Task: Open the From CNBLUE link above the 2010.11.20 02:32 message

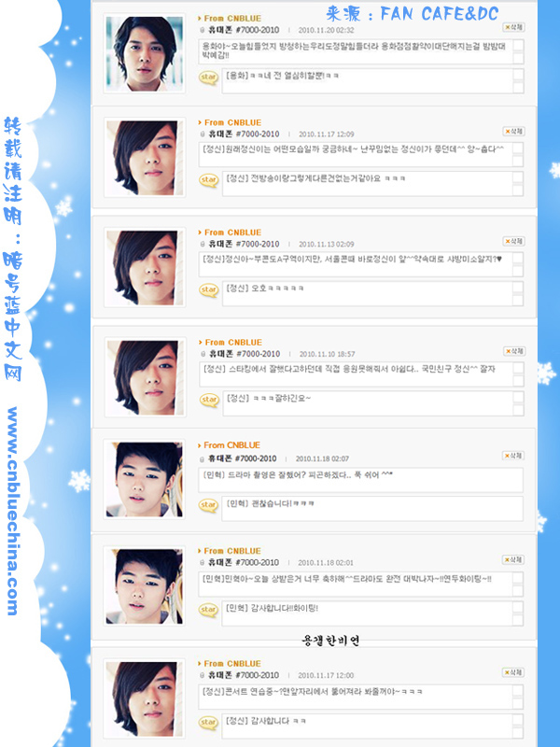Action: coord(230,18)
